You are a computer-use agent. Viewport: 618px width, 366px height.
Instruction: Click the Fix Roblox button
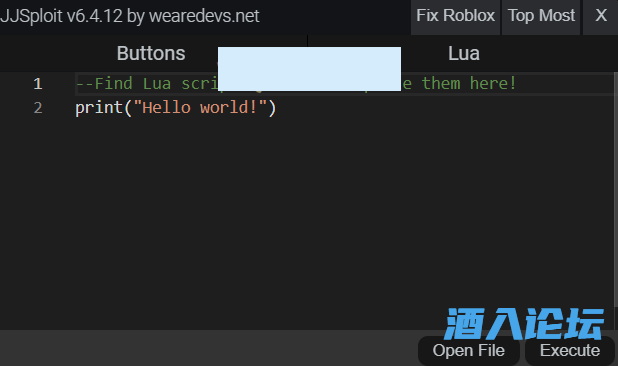(x=455, y=17)
